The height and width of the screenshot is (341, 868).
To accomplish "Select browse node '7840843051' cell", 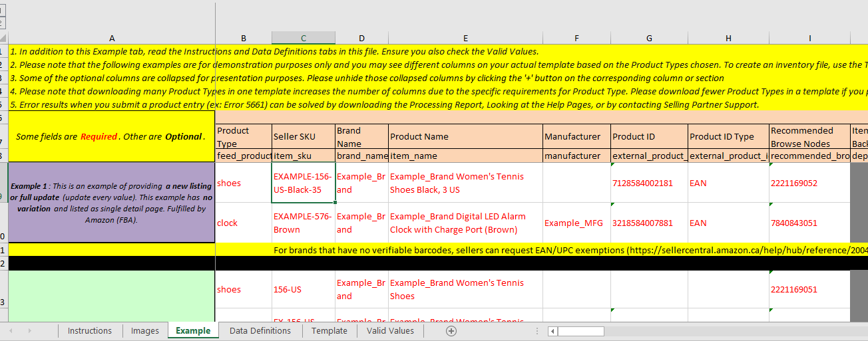I will coord(809,223).
